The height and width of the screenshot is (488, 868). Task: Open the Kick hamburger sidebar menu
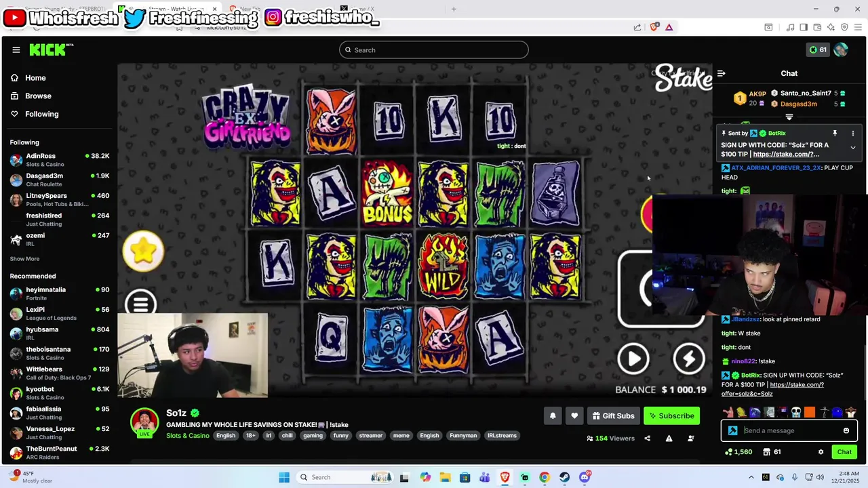[16, 49]
